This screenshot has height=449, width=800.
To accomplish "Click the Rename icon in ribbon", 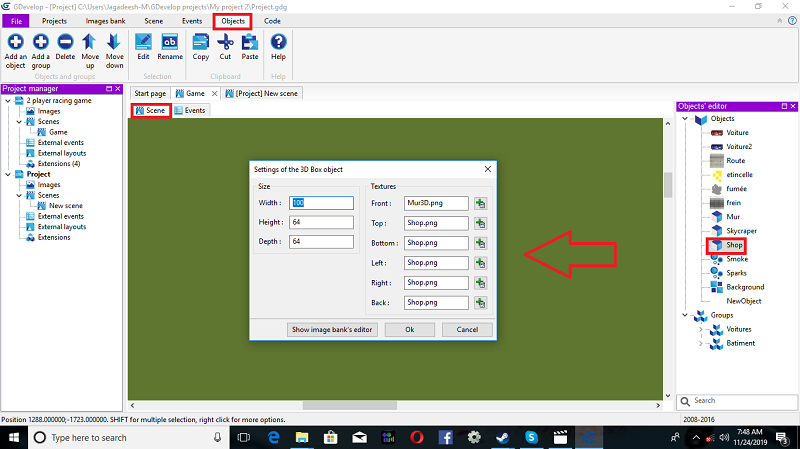I will pos(169,42).
